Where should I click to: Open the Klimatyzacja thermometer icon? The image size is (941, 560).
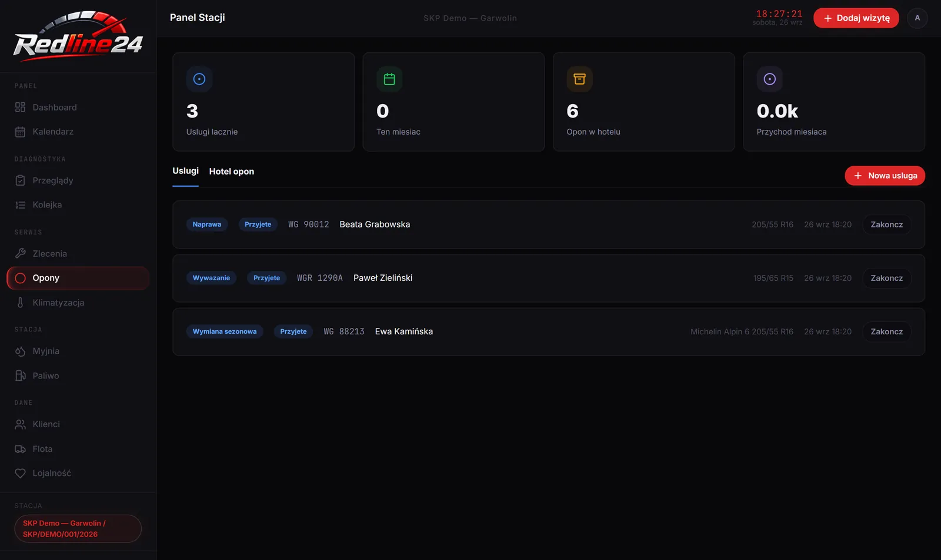coord(20,302)
